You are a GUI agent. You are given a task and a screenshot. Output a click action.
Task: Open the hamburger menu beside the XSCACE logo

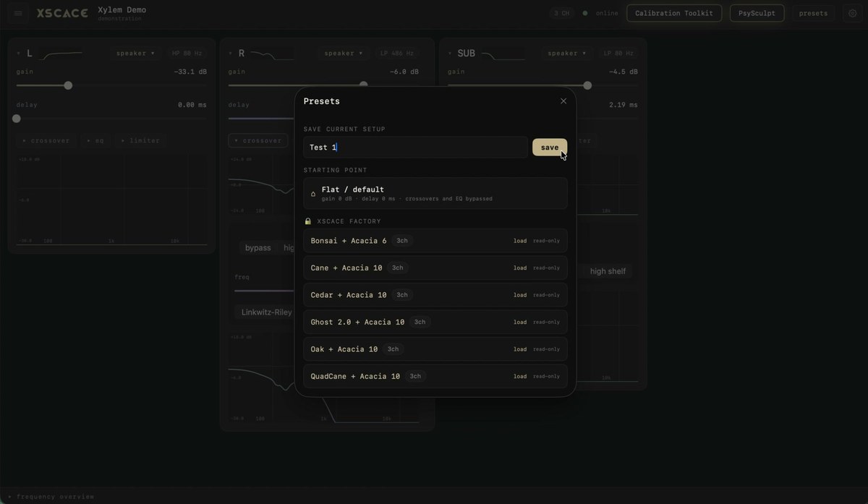click(19, 13)
